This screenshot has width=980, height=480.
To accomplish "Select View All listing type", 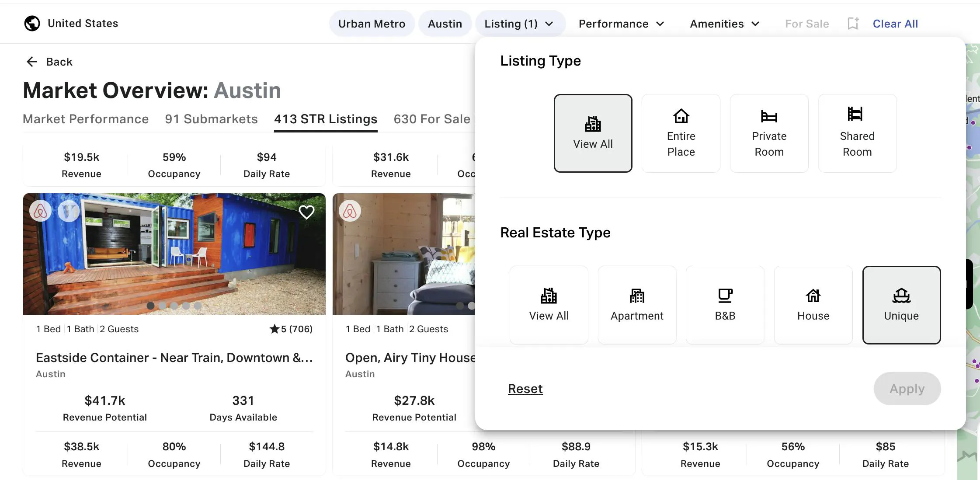I will pos(593,133).
